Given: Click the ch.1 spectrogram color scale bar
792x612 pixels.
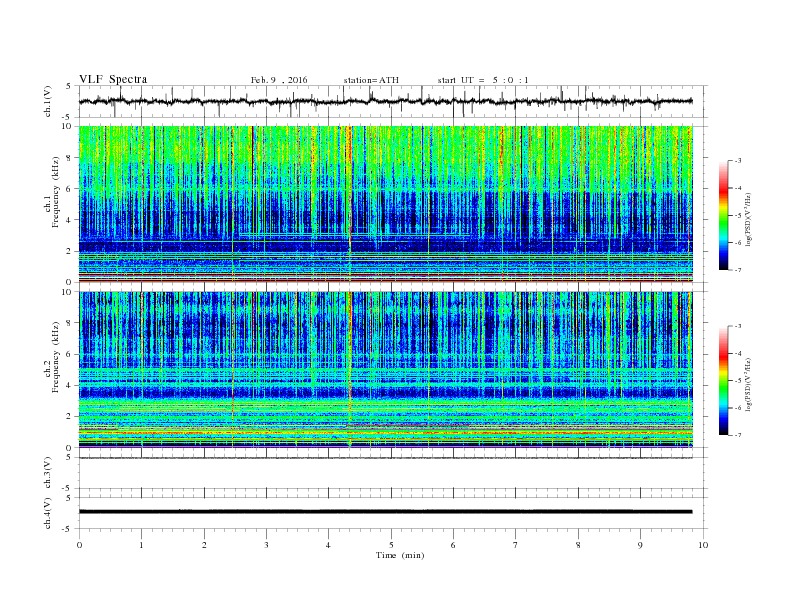Looking at the screenshot, I should pos(723,215).
